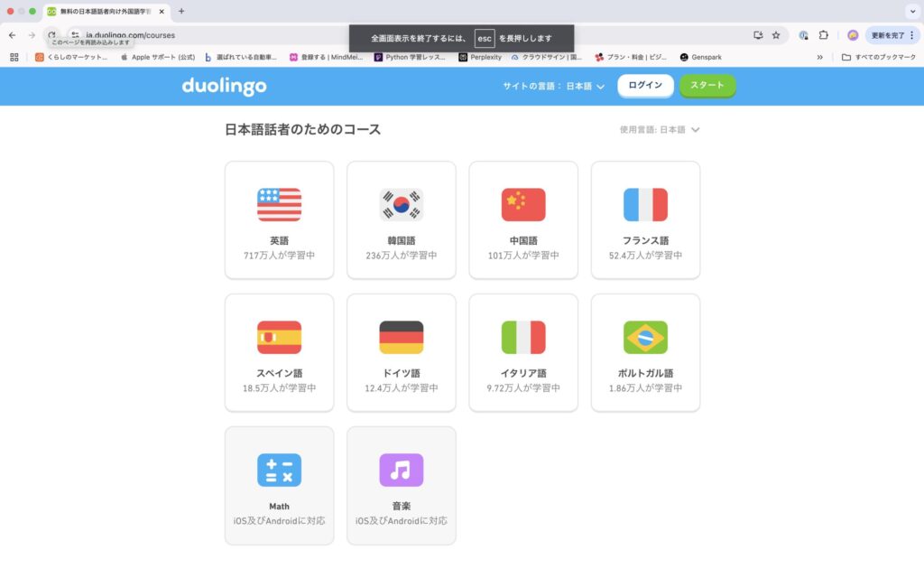Click the 1.86万人が学習中 text
The height and width of the screenshot is (578, 924).
point(645,388)
